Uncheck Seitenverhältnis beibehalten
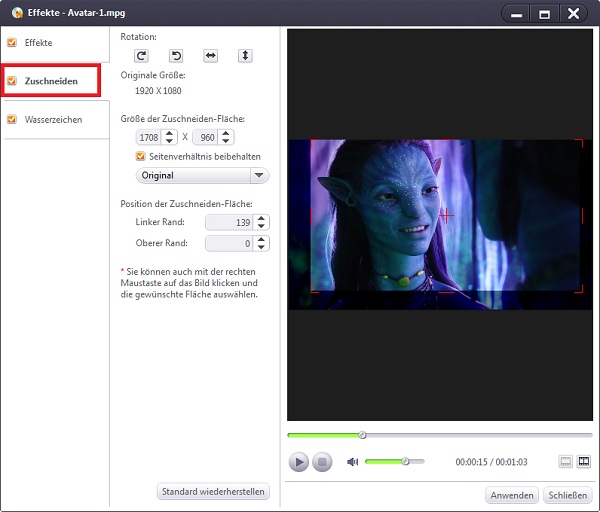The image size is (600, 512). click(140, 156)
